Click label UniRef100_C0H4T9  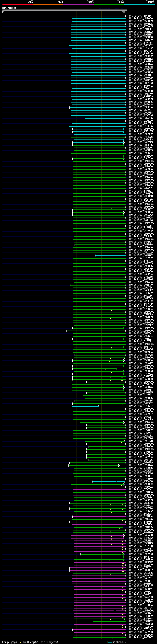[141, 420]
